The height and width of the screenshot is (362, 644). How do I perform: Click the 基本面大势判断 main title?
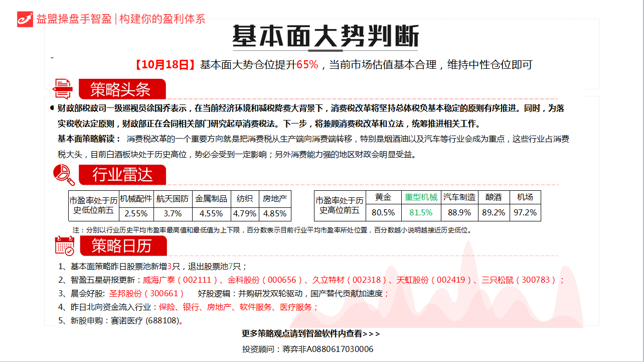325,36
